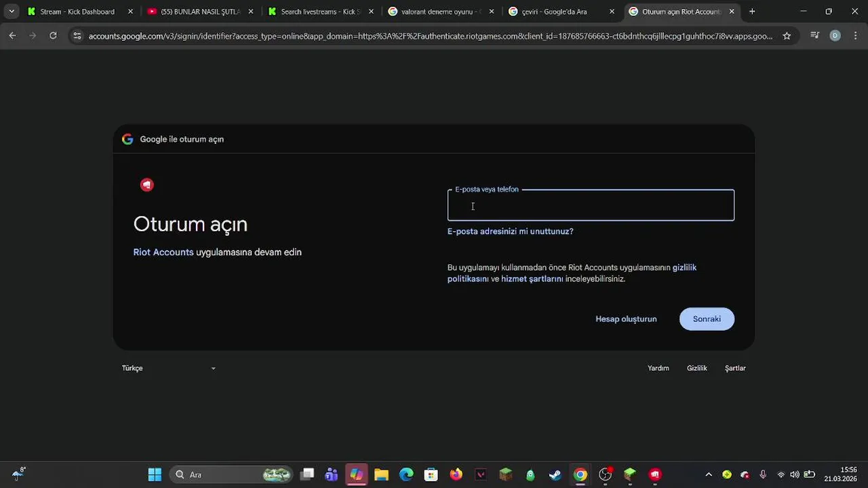Open File Explorer from the taskbar
868x488 pixels.
click(x=381, y=474)
